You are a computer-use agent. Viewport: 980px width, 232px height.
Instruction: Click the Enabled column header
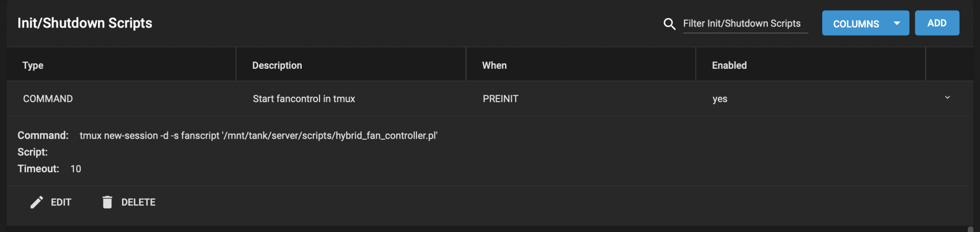729,65
